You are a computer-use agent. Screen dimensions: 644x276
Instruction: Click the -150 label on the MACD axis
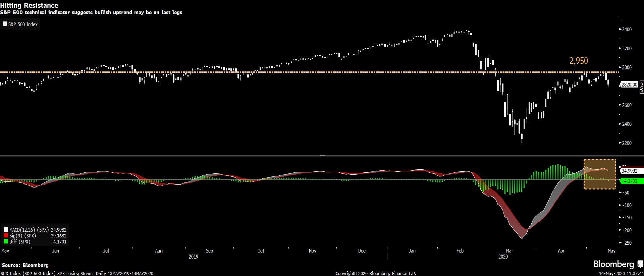click(x=627, y=217)
